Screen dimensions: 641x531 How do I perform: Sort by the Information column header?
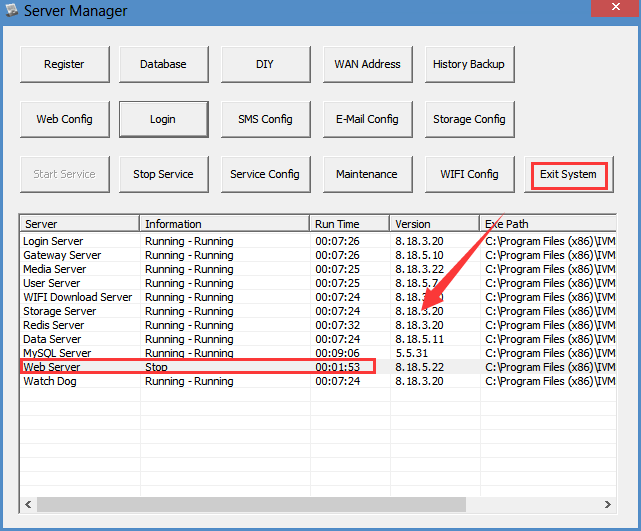click(x=224, y=224)
